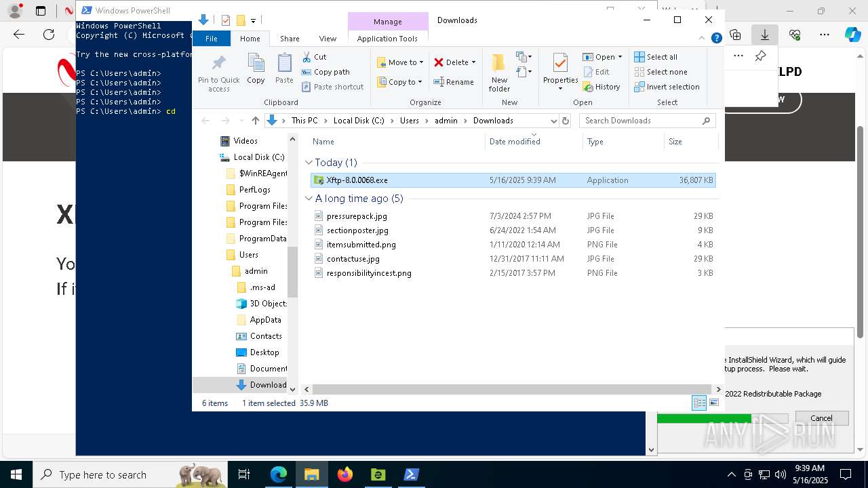The image size is (868, 488).
Task: Sort by the Size column header
Action: coord(690,142)
